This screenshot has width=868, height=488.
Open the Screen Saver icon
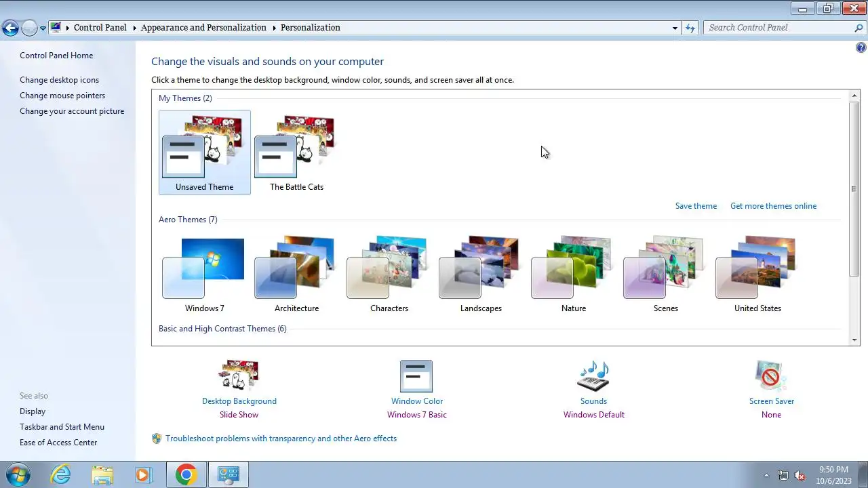click(x=771, y=375)
